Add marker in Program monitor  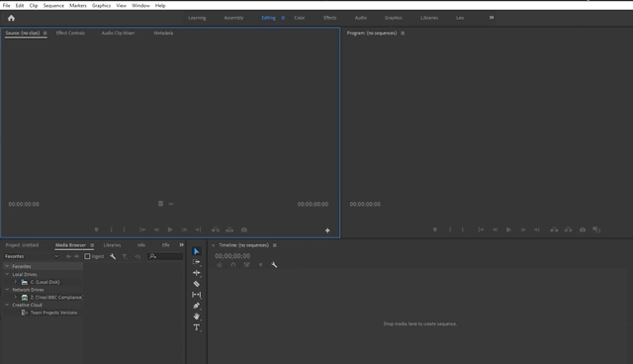(435, 229)
